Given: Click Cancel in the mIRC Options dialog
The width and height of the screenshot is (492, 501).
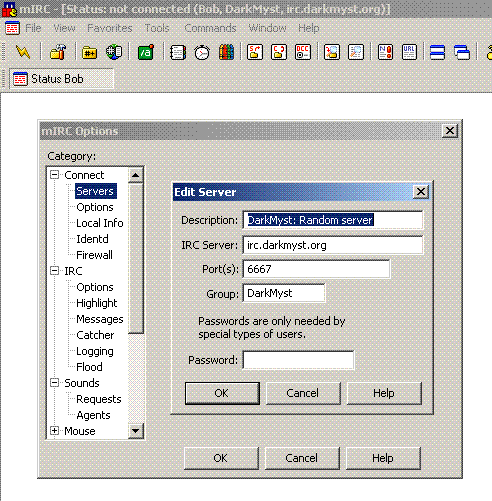Looking at the screenshot, I should point(302,458).
